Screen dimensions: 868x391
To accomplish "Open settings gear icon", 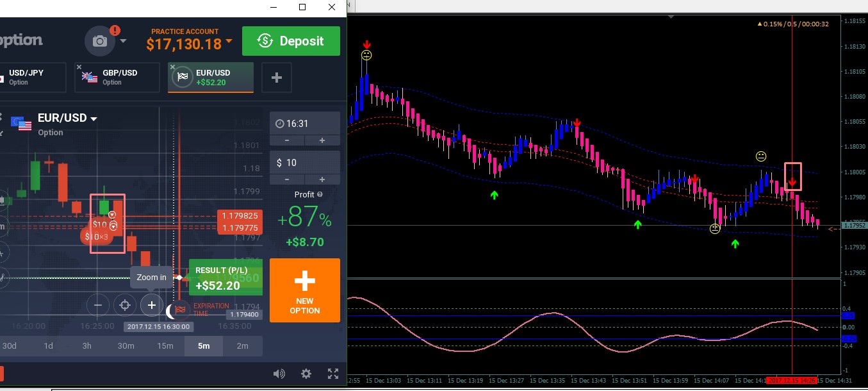I will [x=306, y=374].
